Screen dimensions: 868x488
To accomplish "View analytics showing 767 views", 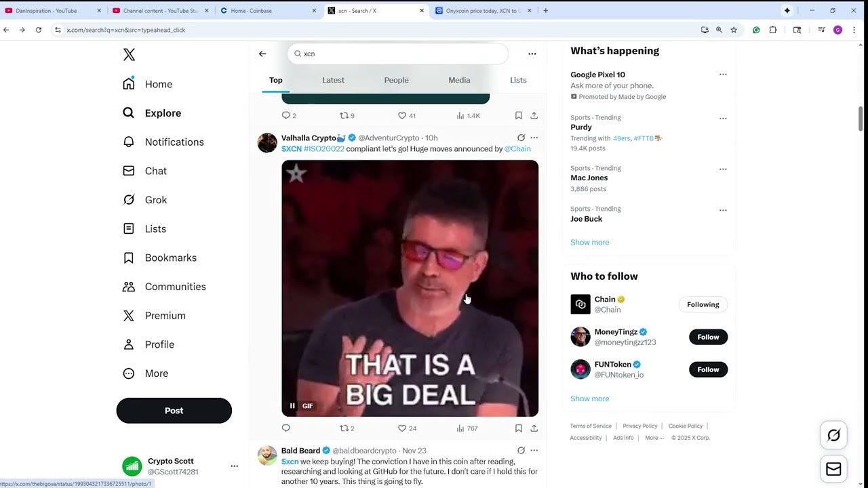I will [x=467, y=428].
